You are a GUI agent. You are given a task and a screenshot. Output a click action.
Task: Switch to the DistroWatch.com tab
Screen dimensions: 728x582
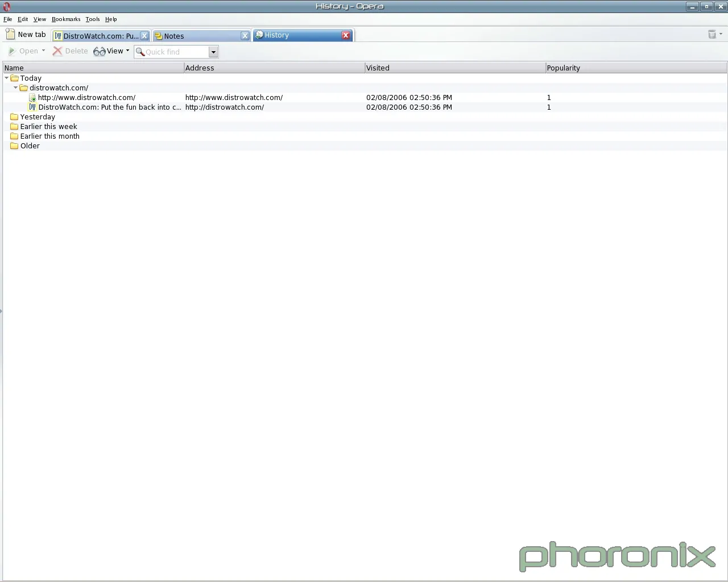click(x=101, y=36)
